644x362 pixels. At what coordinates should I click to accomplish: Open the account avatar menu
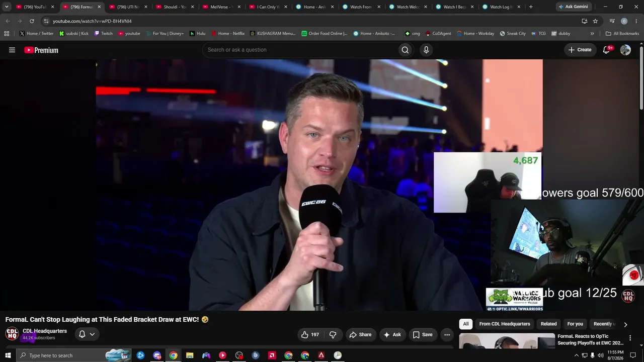click(x=625, y=50)
